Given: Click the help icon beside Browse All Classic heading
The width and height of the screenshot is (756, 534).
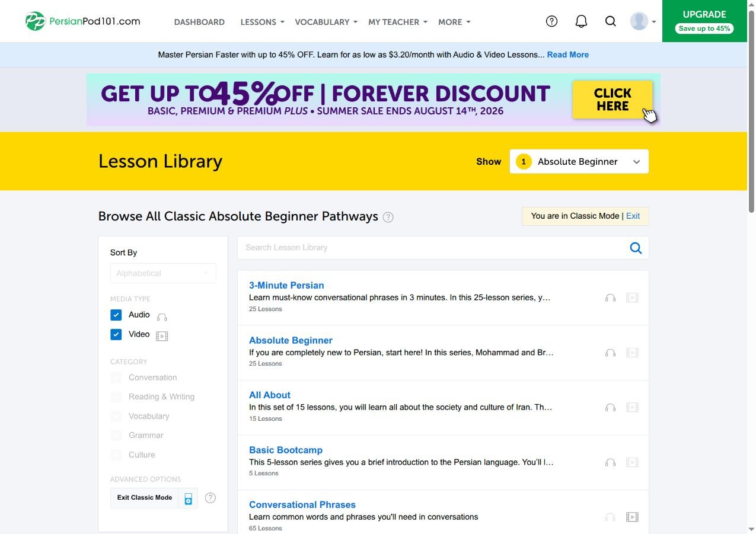Looking at the screenshot, I should [388, 217].
